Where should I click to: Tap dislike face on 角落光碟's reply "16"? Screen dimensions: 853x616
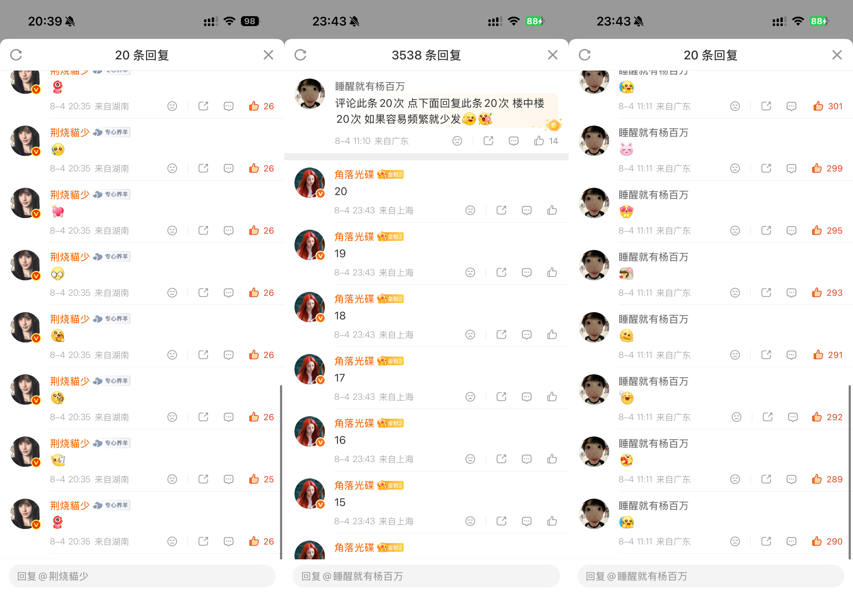[x=471, y=459]
